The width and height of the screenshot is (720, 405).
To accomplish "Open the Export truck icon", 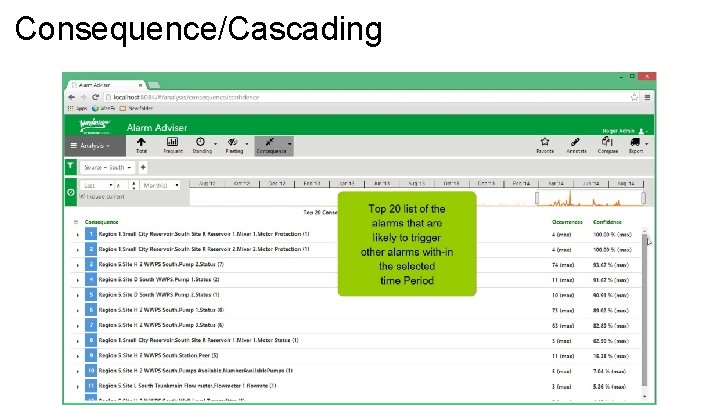I will click(636, 142).
